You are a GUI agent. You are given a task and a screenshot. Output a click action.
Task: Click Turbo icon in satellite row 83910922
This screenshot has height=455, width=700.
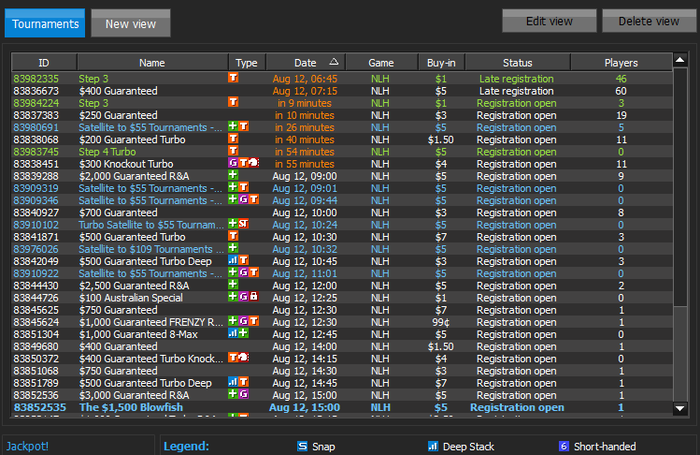[x=254, y=272]
